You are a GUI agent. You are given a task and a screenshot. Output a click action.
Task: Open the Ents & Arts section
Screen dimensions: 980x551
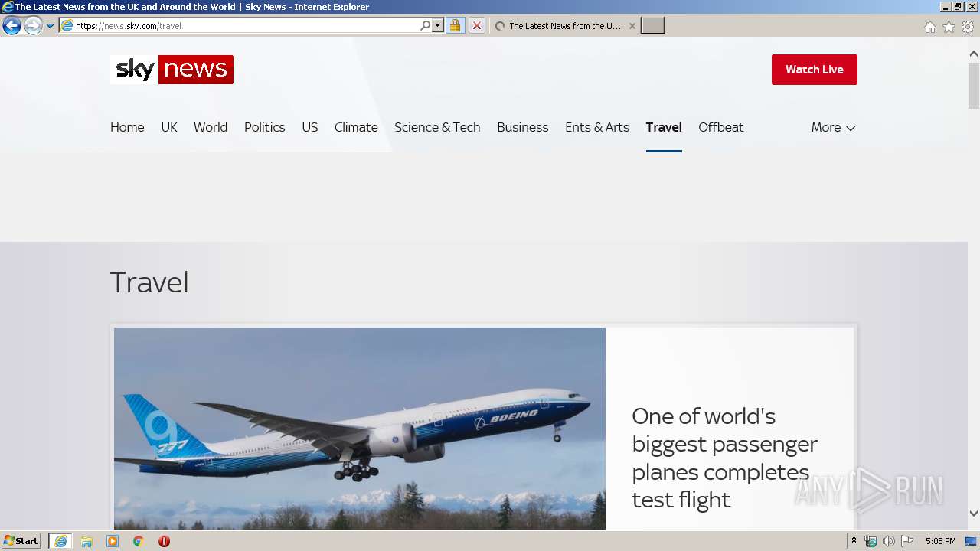click(597, 127)
